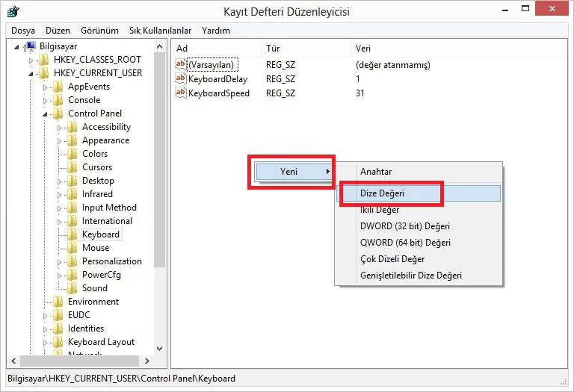
Task: Click the tree scroll down arrow
Action: pyautogui.click(x=160, y=349)
